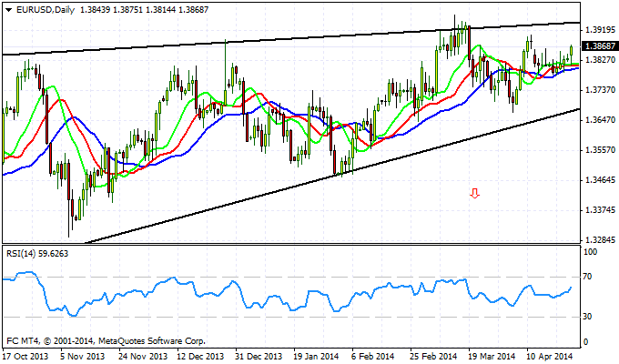The image size is (619, 364).
Task: Click price axis value 1.33745
Action: coord(600,209)
